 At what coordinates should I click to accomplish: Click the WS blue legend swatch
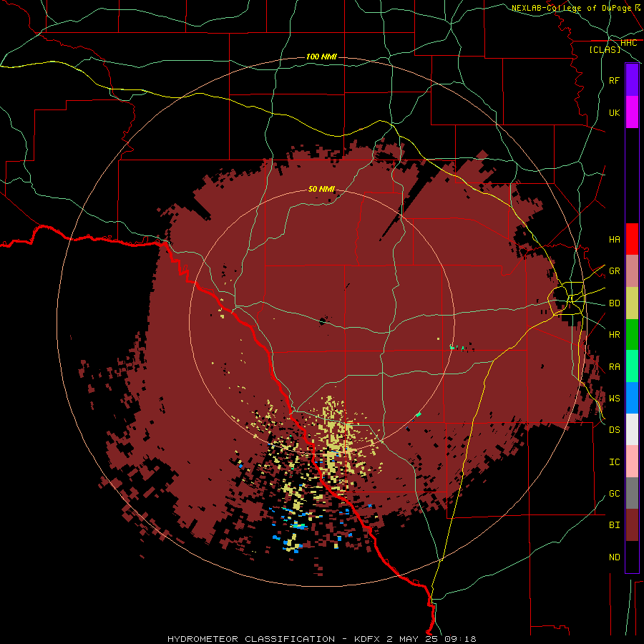tap(632, 398)
